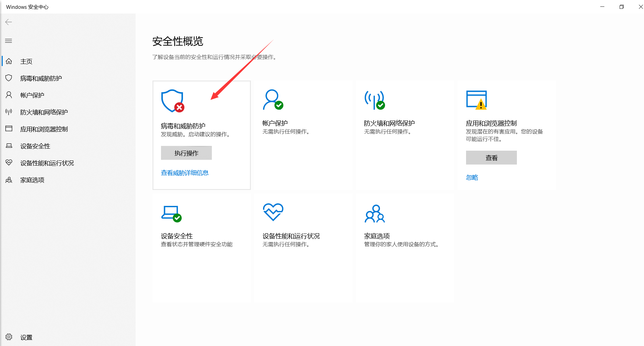Click the device security laptop card icon
The image size is (644, 346).
point(172,214)
